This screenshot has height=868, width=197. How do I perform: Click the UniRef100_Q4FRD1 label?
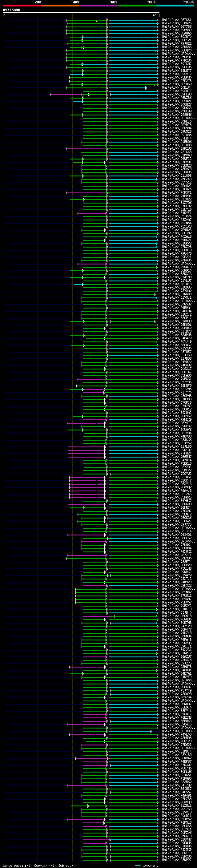(176, 196)
